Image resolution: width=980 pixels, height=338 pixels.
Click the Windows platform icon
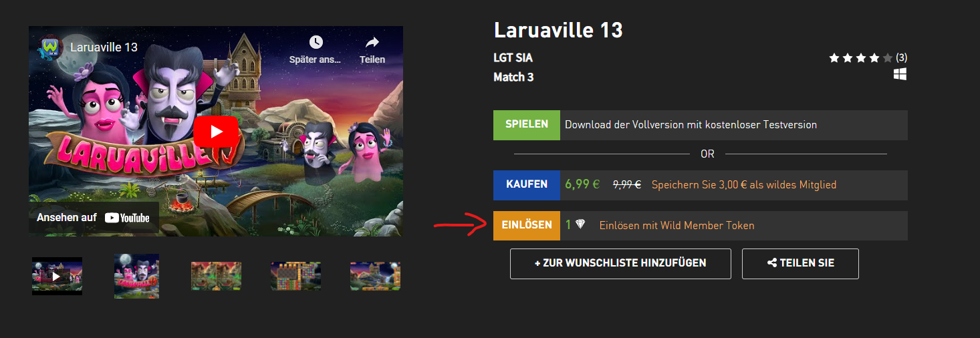point(900,74)
